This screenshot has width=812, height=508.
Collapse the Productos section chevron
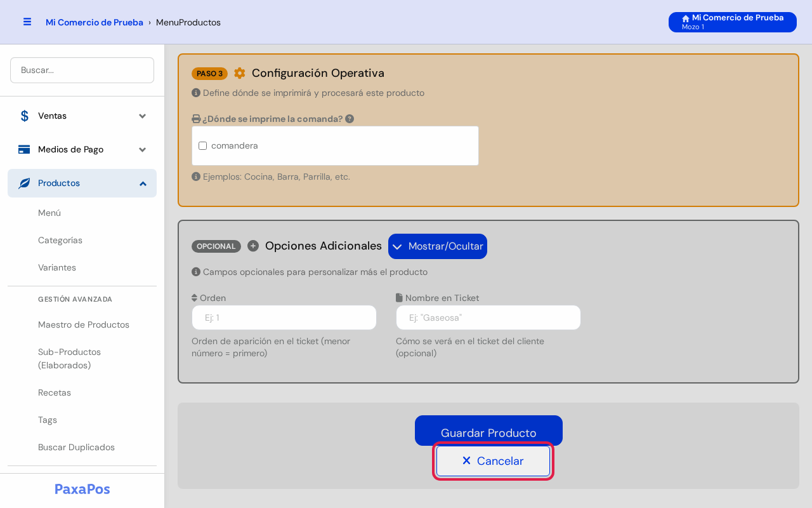(143, 184)
